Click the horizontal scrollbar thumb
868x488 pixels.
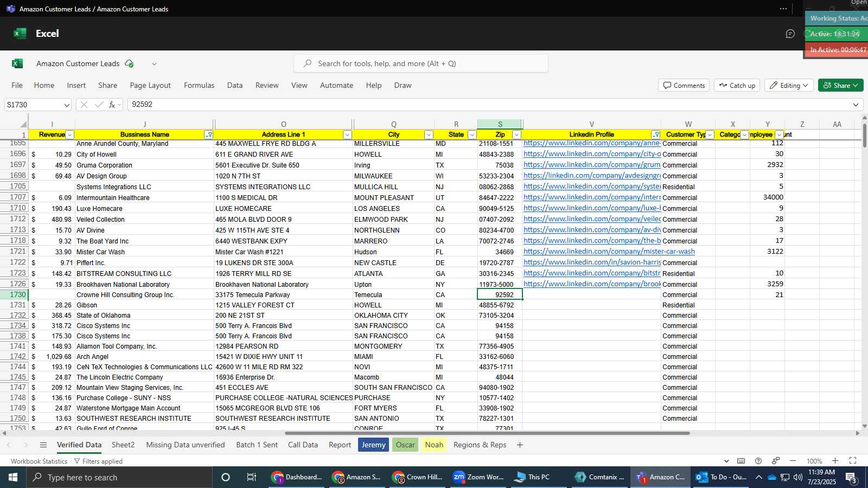point(487,433)
